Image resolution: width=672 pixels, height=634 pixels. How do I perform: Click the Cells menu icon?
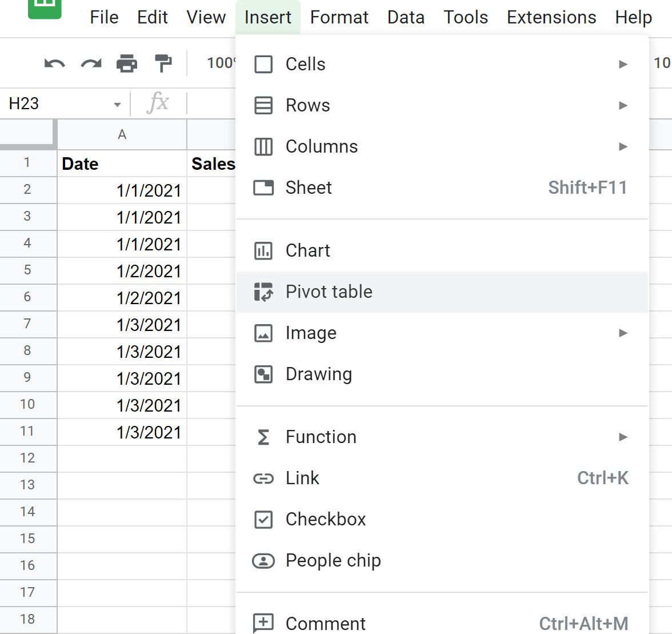point(263,64)
